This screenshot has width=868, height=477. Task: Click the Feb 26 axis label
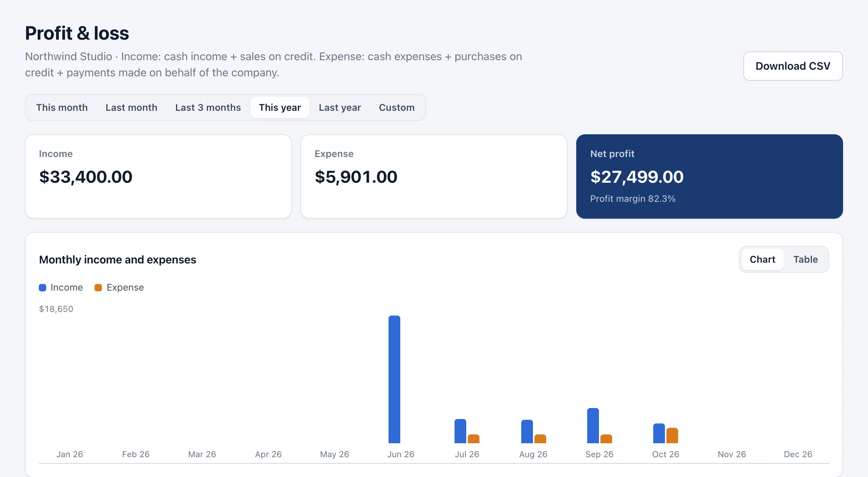point(136,454)
